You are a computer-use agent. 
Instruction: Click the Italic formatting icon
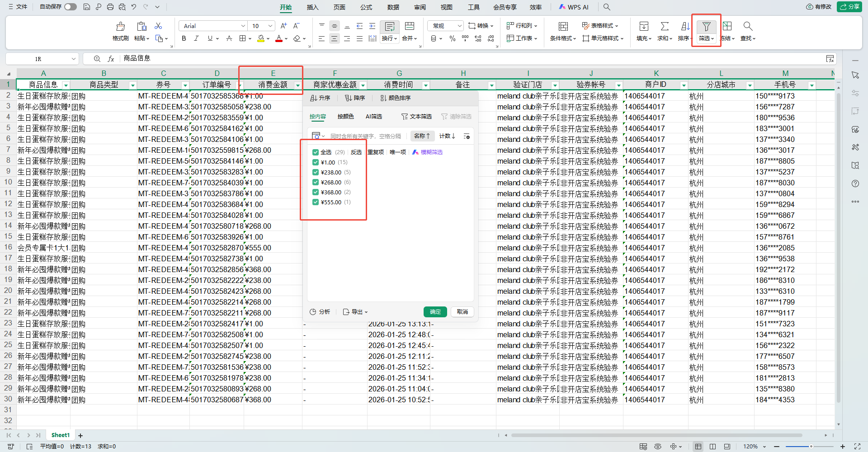(x=196, y=39)
